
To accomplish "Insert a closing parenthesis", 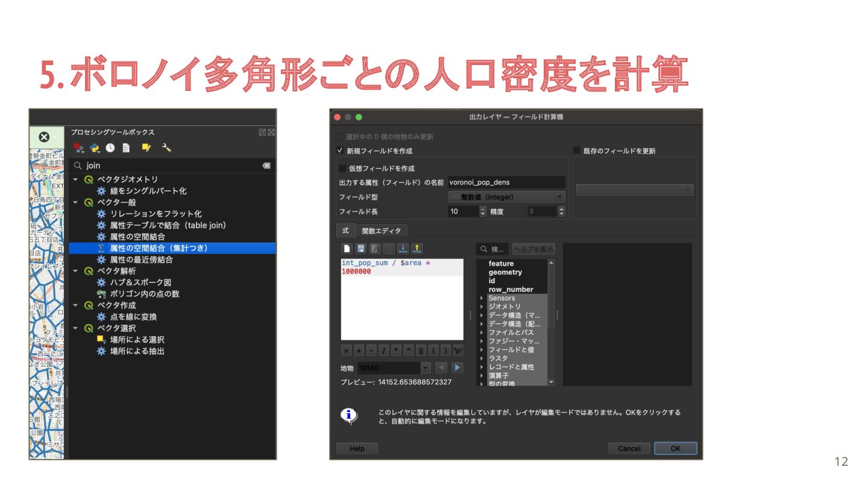I will 445,351.
